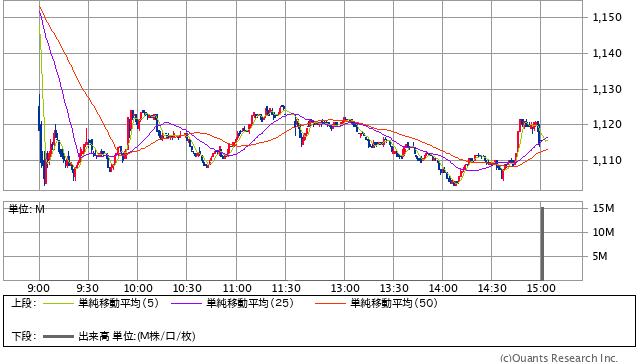Click the 11:30 time axis label
Screen dimensions: 638x362
[286, 288]
